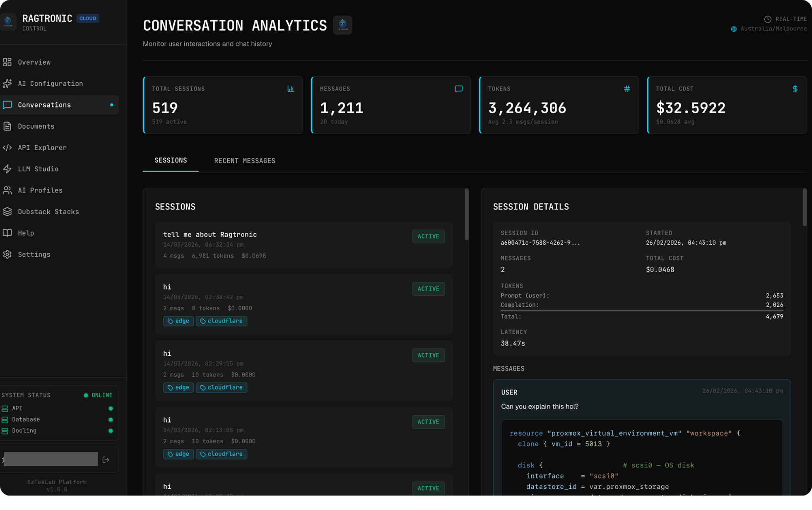
Task: Open AI Configuration in the sidebar
Action: click(50, 83)
